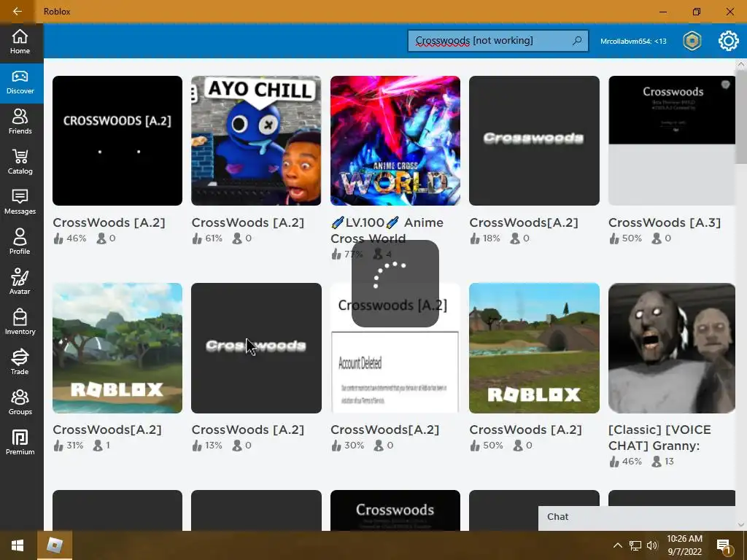Click the vertical scrollbar thumb
The height and width of the screenshot is (560, 747).
tap(741, 117)
